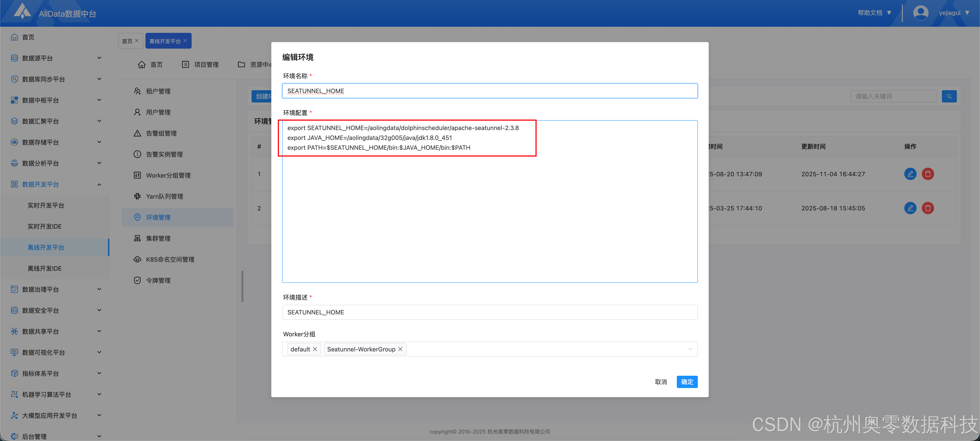980x441 pixels.
Task: Open 令牌管理 in the side menu
Action: 158,280
